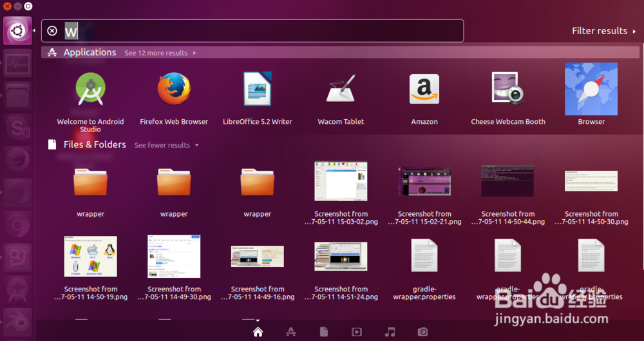Image resolution: width=644 pixels, height=341 pixels.
Task: Launch the Amazon app
Action: coord(424,99)
